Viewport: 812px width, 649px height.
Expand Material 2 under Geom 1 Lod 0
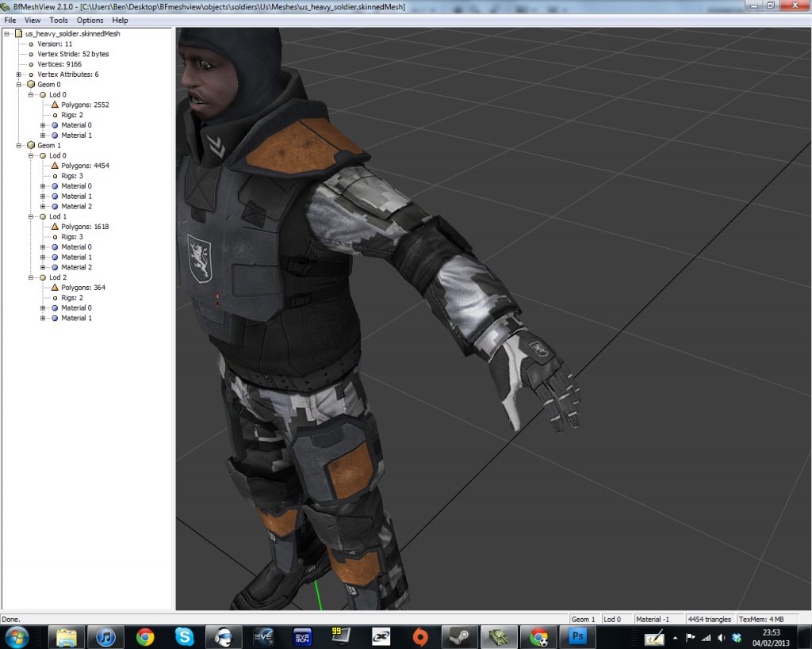click(43, 206)
